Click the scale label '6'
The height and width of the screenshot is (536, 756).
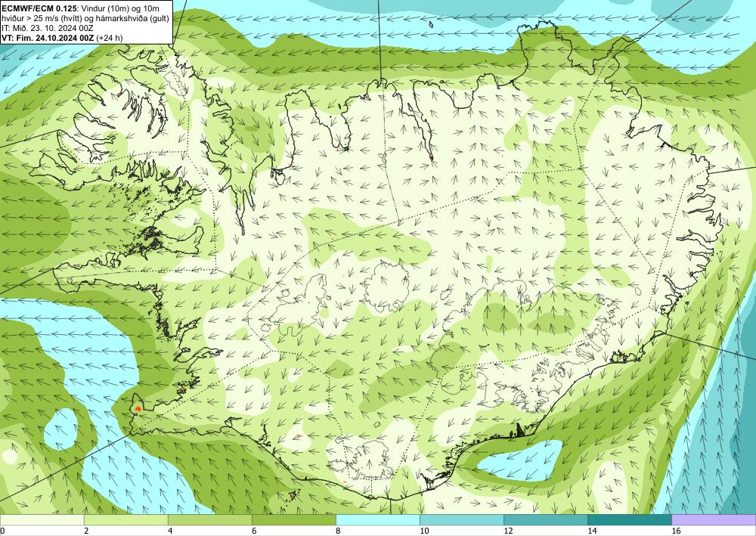point(254,531)
